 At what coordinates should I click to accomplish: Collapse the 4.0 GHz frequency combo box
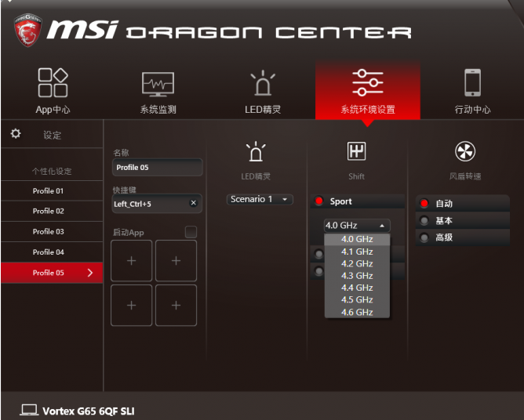click(x=357, y=226)
